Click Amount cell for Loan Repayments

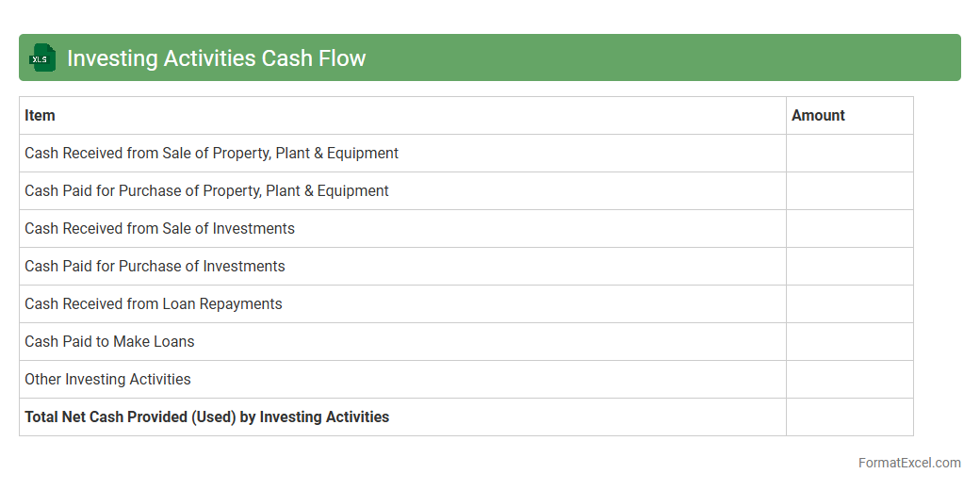[x=849, y=303]
